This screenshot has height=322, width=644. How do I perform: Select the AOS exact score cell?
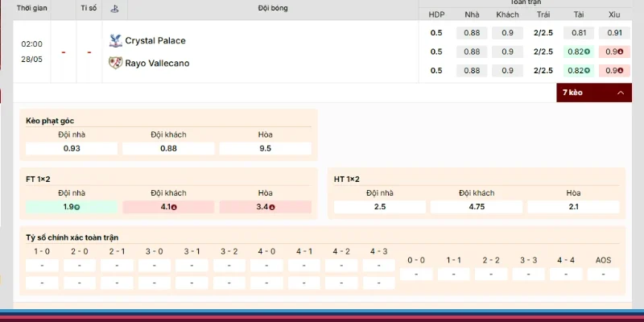[603, 274]
